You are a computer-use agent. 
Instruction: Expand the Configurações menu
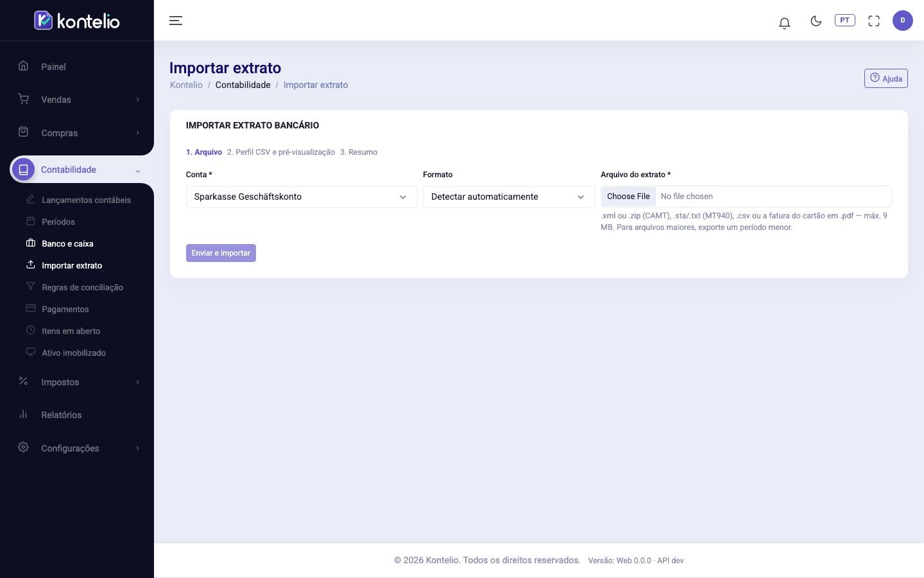click(77, 448)
